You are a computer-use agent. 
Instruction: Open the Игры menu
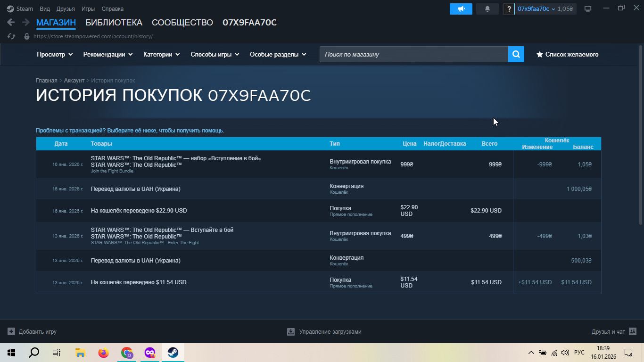(x=88, y=9)
